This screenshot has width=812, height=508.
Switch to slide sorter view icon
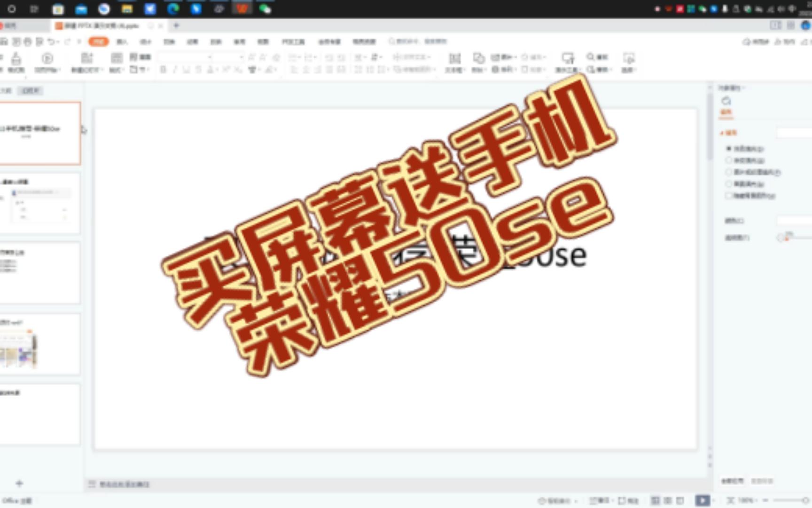pyautogui.click(x=667, y=500)
